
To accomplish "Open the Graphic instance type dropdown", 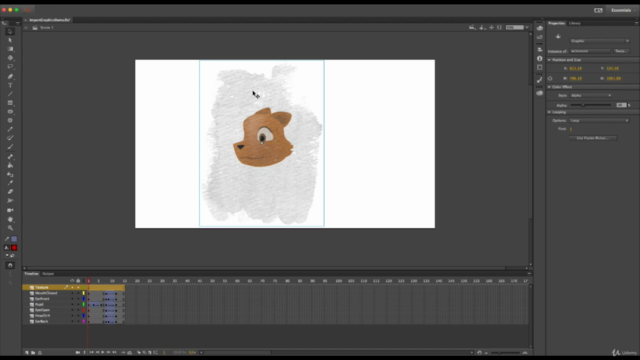I will pos(600,41).
